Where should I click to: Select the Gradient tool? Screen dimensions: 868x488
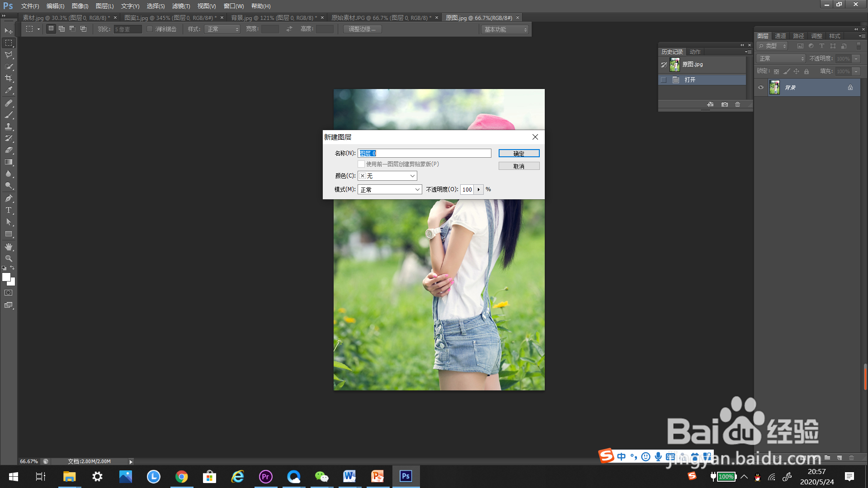[x=9, y=162]
